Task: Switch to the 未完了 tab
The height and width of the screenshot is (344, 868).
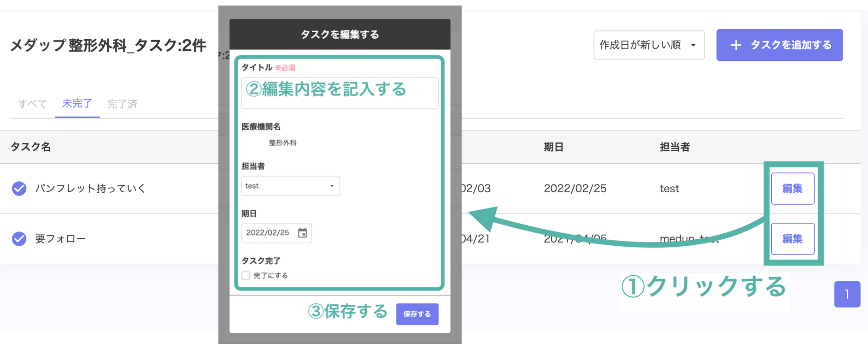Action: coord(77,103)
